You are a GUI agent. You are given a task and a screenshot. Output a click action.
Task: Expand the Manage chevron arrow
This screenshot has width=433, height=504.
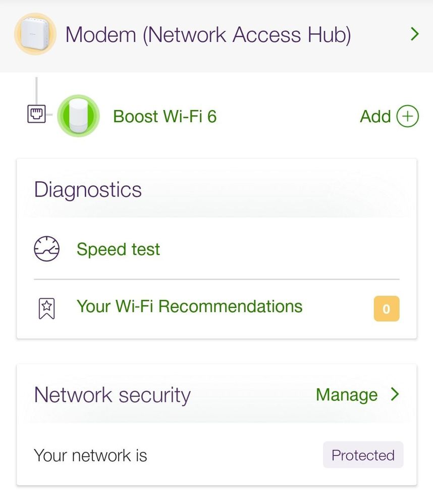coord(395,394)
